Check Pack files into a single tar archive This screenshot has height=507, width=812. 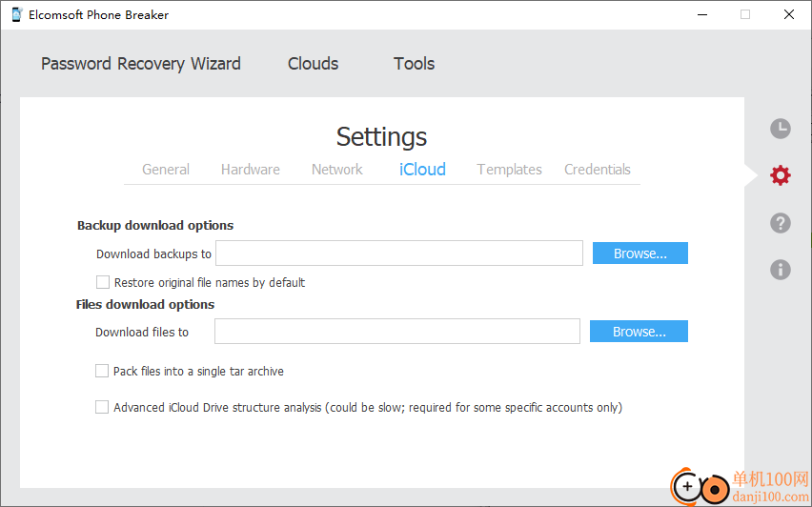[102, 371]
